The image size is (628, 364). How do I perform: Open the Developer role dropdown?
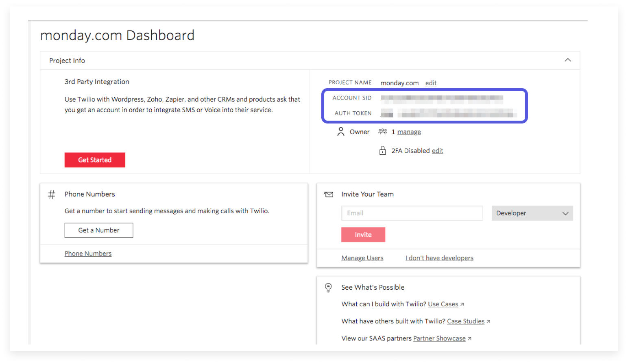tap(532, 213)
